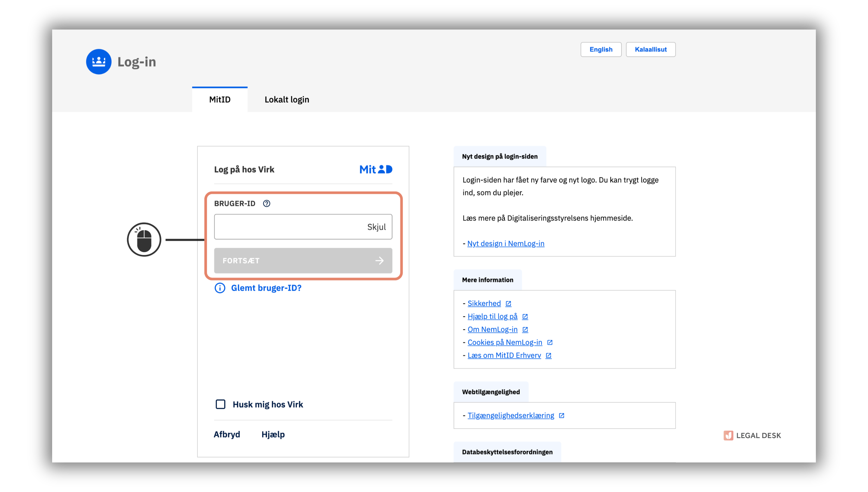Click external link icon next to Læs om MitID Erhverv
The image size is (868, 492).
coord(549,356)
